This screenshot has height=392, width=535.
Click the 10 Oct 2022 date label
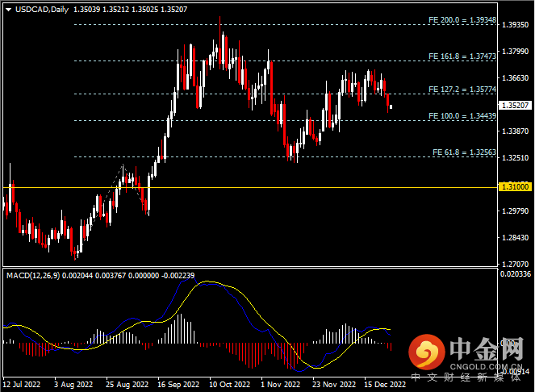tap(227, 386)
